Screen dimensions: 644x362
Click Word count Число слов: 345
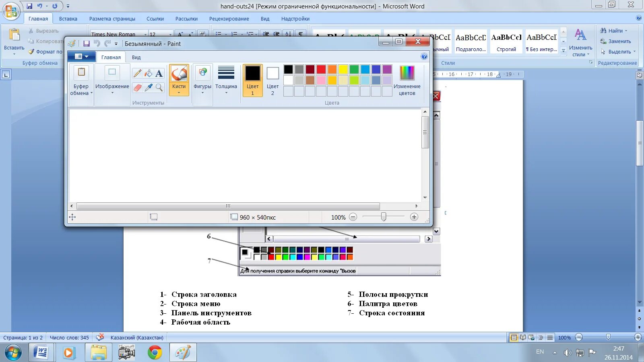pos(69,337)
